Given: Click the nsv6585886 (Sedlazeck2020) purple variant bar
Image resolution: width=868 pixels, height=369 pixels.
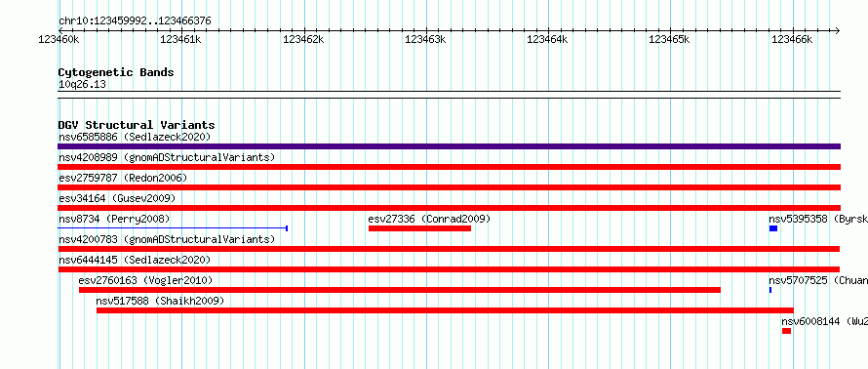Looking at the screenshot, I should 449,146.
